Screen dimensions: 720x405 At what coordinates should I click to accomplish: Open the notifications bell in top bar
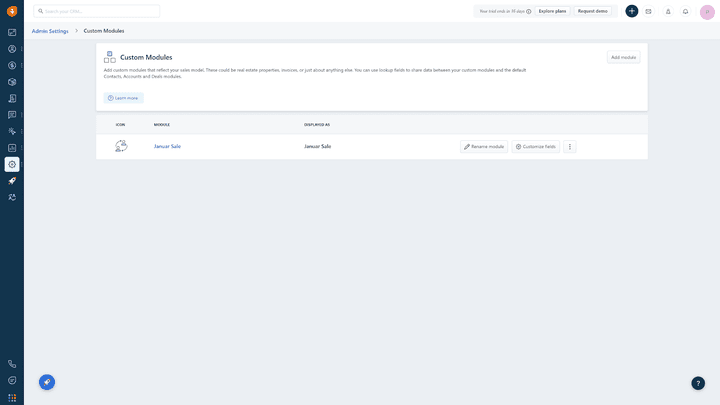[685, 11]
